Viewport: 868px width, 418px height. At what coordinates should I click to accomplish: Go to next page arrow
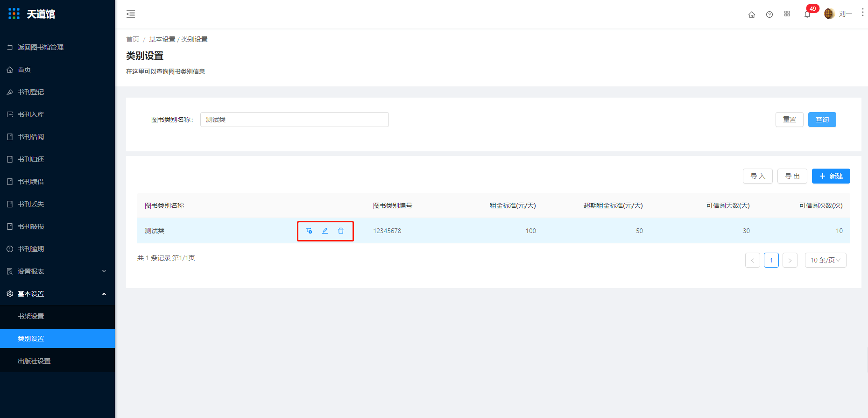790,260
